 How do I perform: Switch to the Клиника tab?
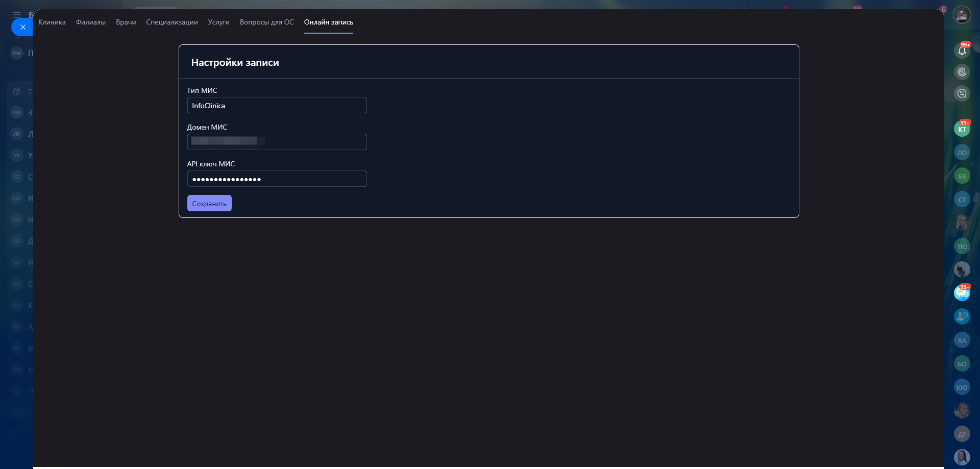click(52, 22)
